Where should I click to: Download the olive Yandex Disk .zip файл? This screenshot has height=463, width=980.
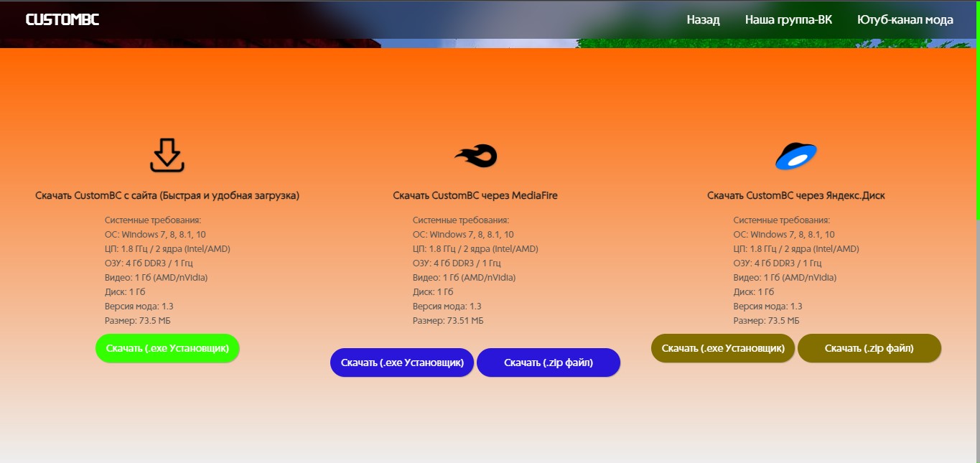click(869, 348)
